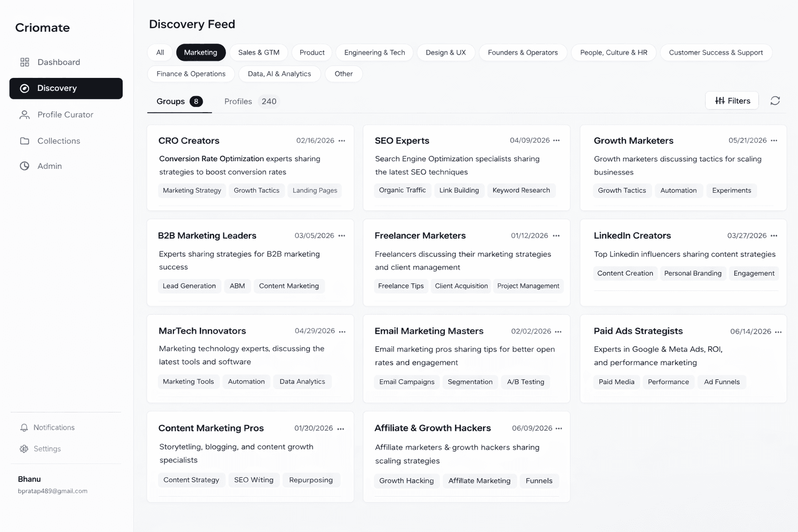Click the Discovery compass icon
798x532 pixels.
(x=24, y=88)
